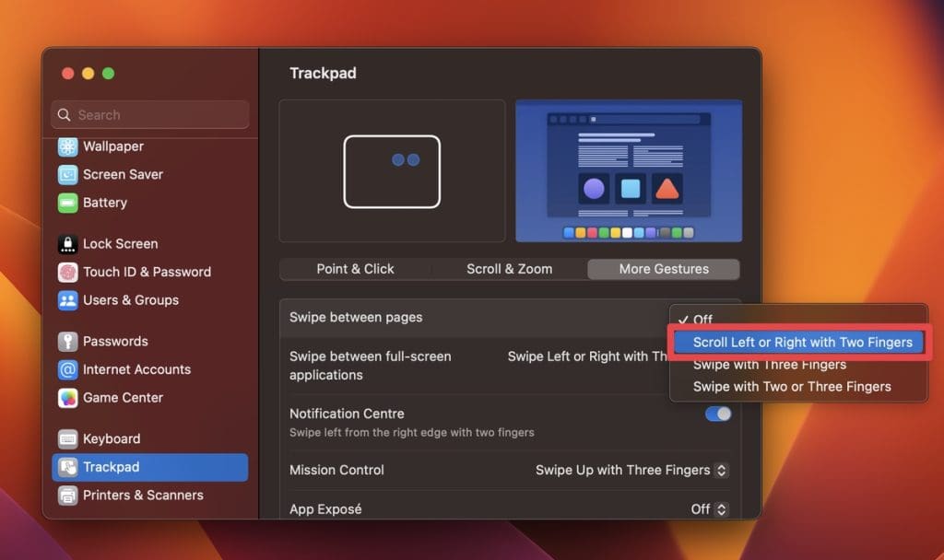944x560 pixels.
Task: Click the Swipe between pages label
Action: (x=356, y=318)
